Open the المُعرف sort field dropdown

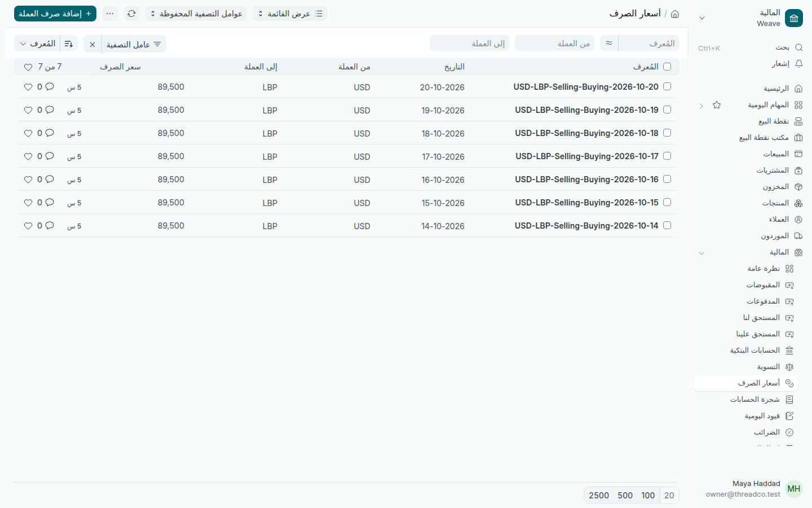click(38, 44)
